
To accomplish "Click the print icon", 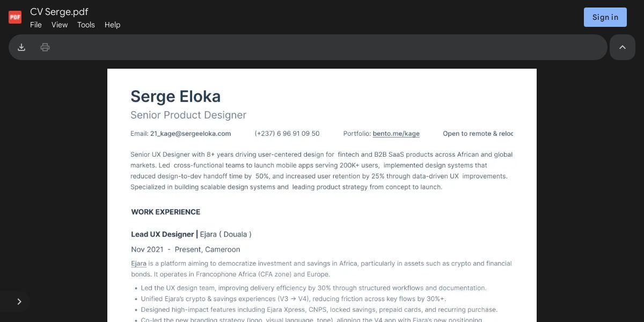I will pos(45,47).
